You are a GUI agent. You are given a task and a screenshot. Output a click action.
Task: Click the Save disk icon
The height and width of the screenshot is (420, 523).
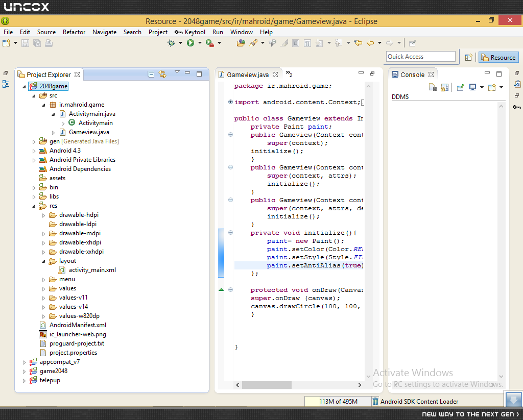(x=26, y=43)
